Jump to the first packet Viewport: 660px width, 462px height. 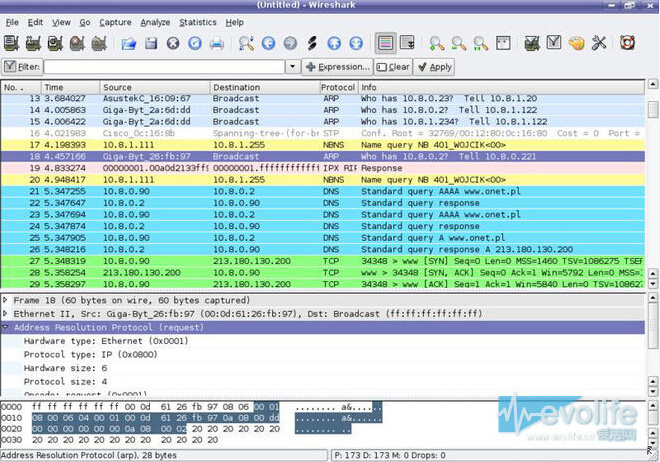coord(334,43)
